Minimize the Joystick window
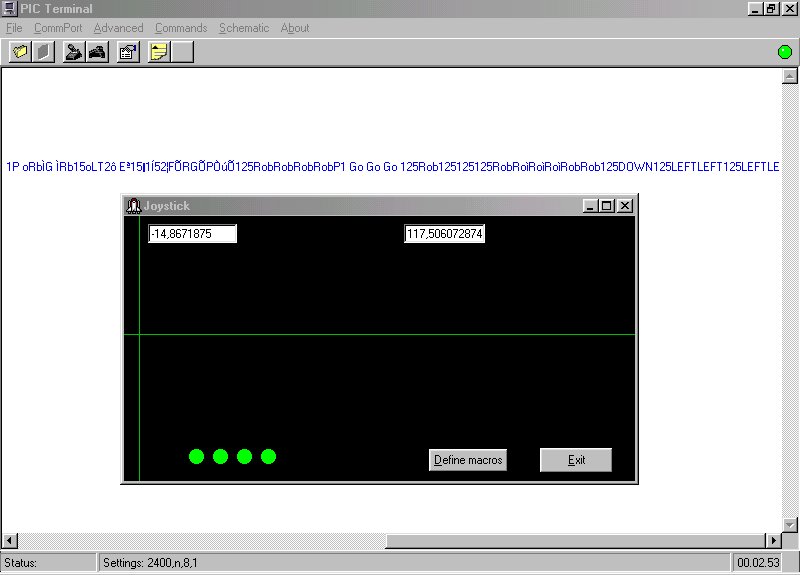This screenshot has height=575, width=800. (x=590, y=206)
